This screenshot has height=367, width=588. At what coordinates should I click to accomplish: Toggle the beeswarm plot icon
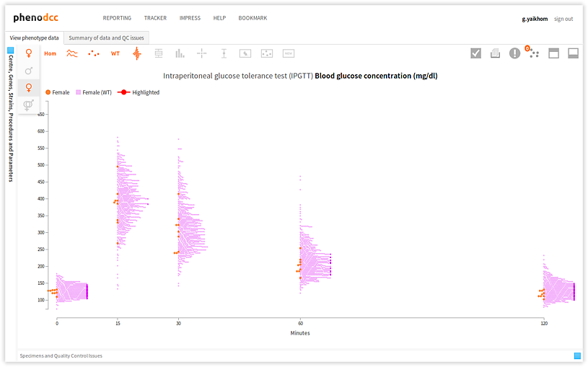click(x=136, y=53)
